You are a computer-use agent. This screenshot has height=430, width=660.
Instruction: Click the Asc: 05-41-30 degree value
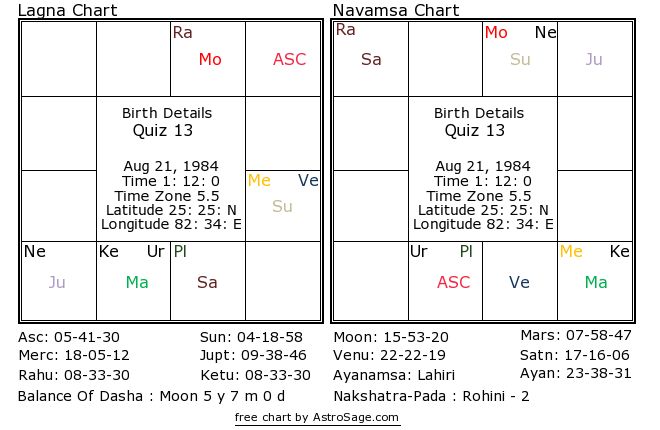[69, 337]
